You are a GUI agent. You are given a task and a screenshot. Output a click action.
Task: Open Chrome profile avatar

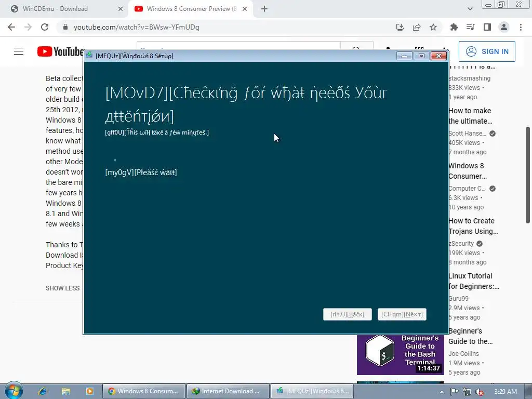click(x=504, y=27)
